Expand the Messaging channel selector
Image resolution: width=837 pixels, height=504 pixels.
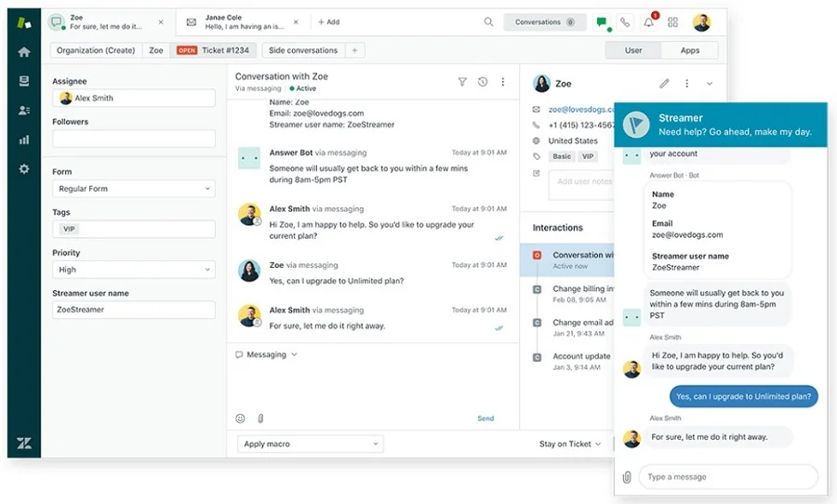click(267, 354)
